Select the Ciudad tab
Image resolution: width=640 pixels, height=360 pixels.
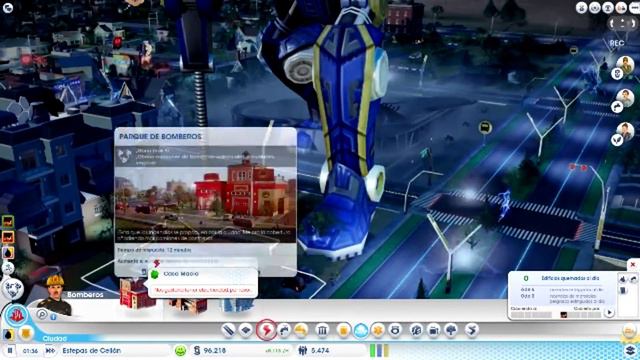[x=54, y=338]
